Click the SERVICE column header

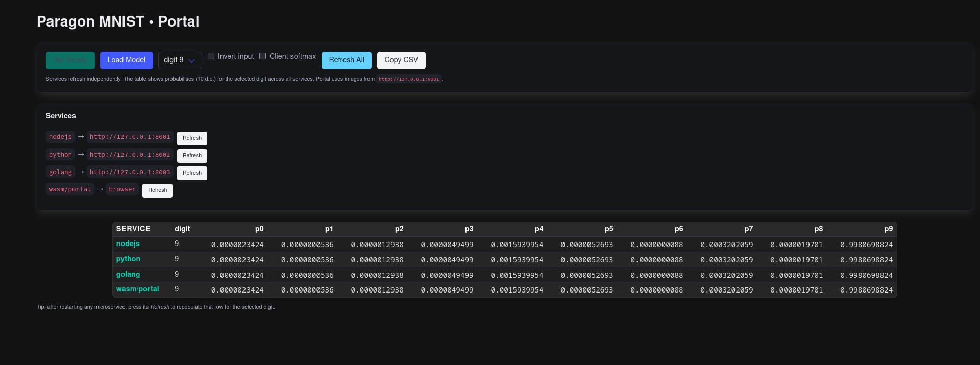(x=133, y=229)
